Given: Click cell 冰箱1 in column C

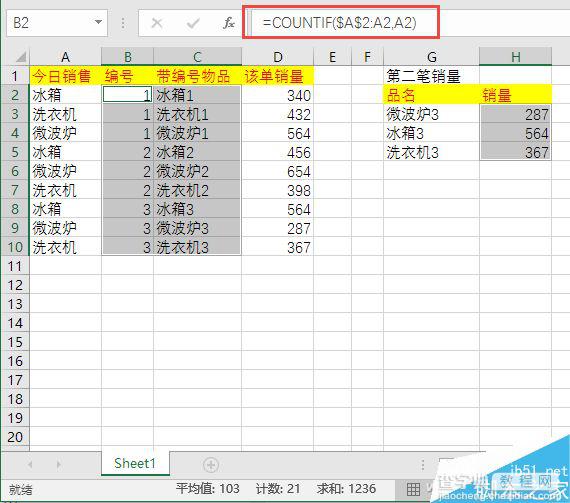Looking at the screenshot, I should coord(197,95).
